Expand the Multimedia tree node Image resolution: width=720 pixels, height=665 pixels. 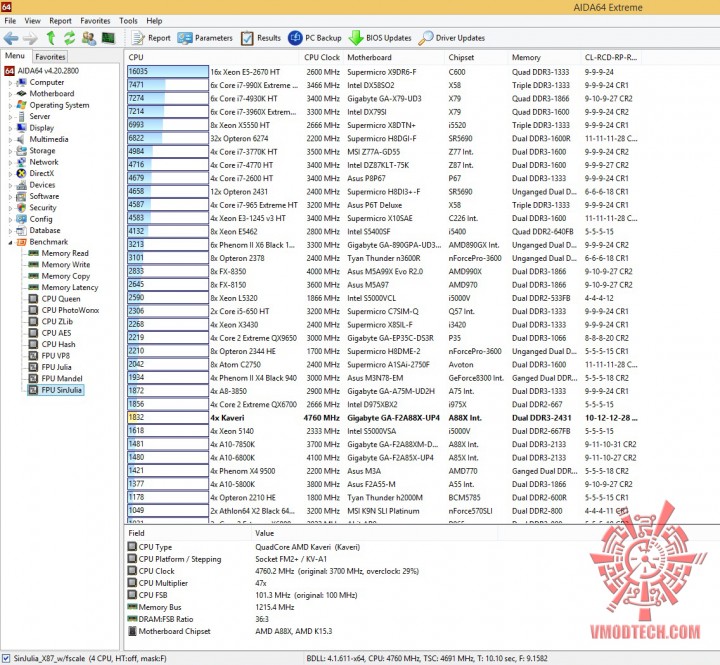[10, 140]
